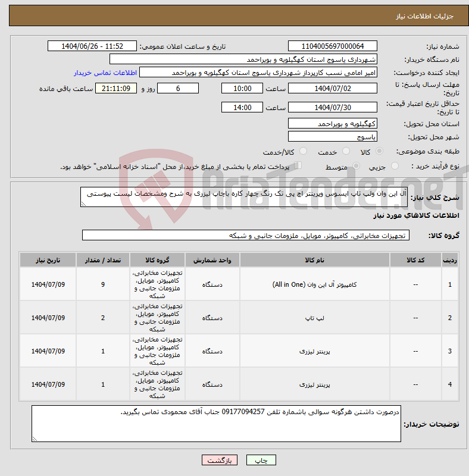Viewport: 469px width, 476px height.
Task: Select the کالا/خدمت radio button
Action: 303,151
